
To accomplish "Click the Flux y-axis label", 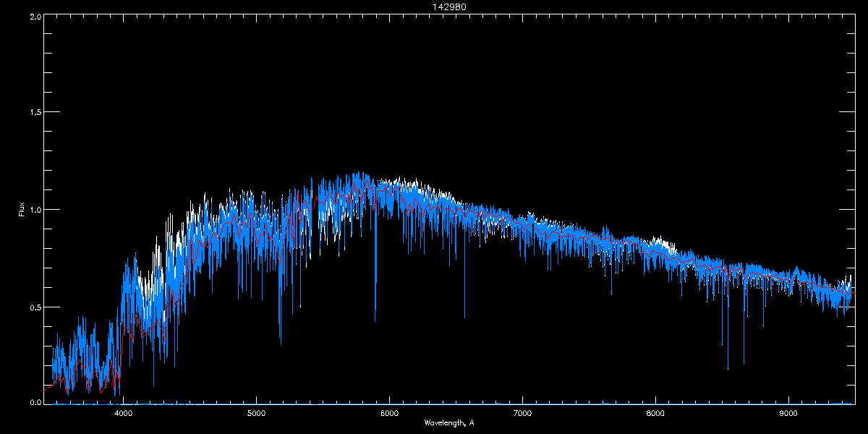I will tap(22, 209).
